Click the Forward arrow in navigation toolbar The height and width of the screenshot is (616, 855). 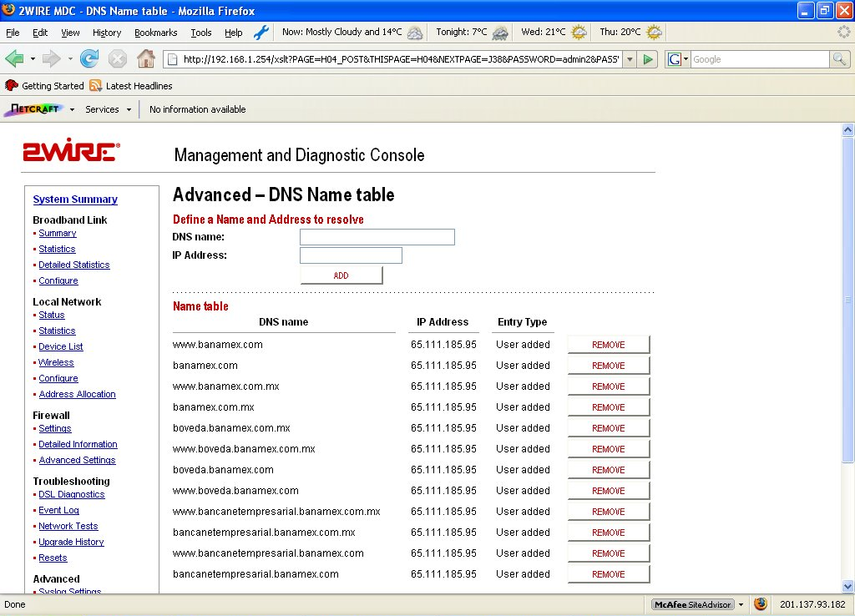point(52,58)
